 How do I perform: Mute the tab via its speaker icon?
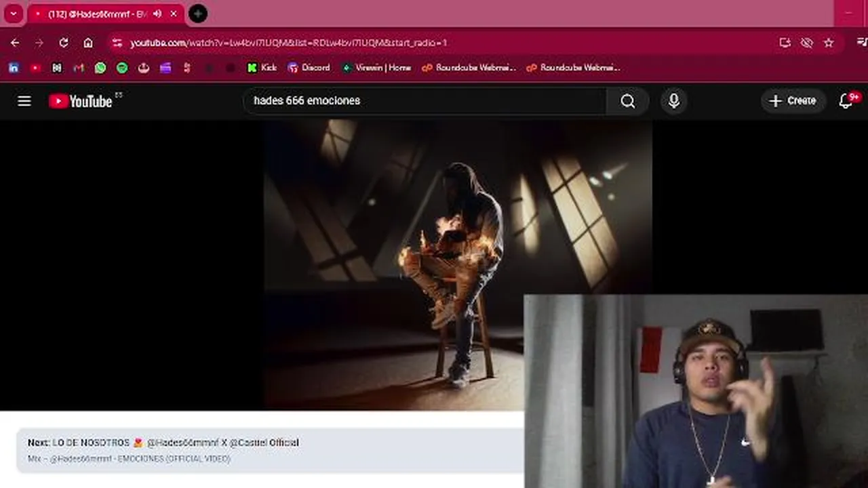tap(157, 14)
